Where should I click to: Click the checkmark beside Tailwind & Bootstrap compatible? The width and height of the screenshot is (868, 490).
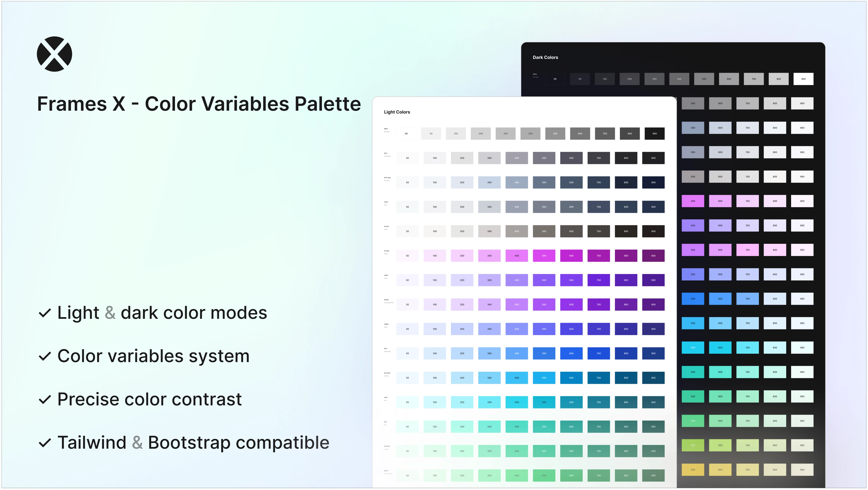[x=45, y=443]
